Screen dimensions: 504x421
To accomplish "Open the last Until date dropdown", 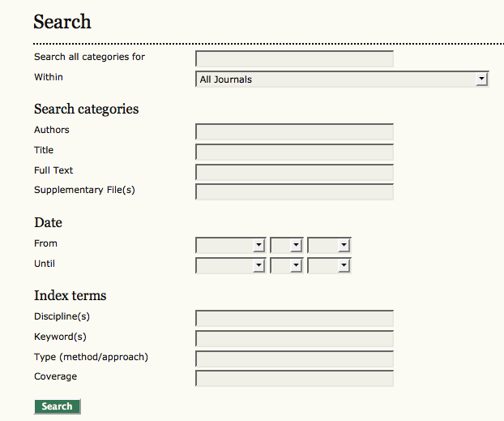I will click(328, 265).
